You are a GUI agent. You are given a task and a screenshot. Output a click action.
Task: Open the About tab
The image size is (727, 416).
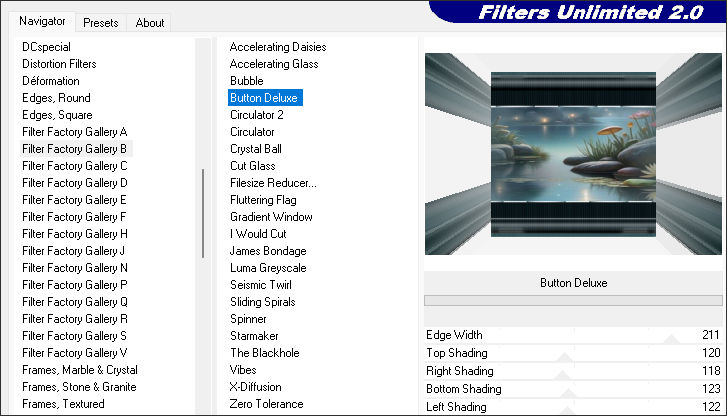(x=150, y=22)
